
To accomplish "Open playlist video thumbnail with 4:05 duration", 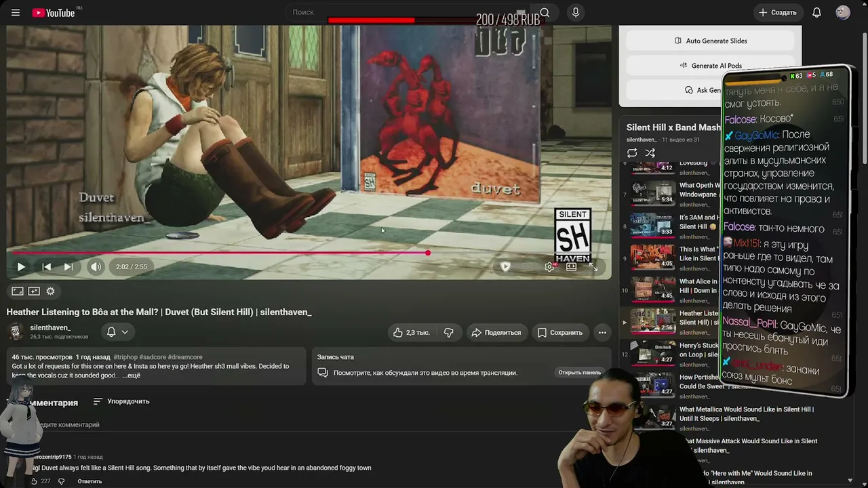I will coord(652,258).
